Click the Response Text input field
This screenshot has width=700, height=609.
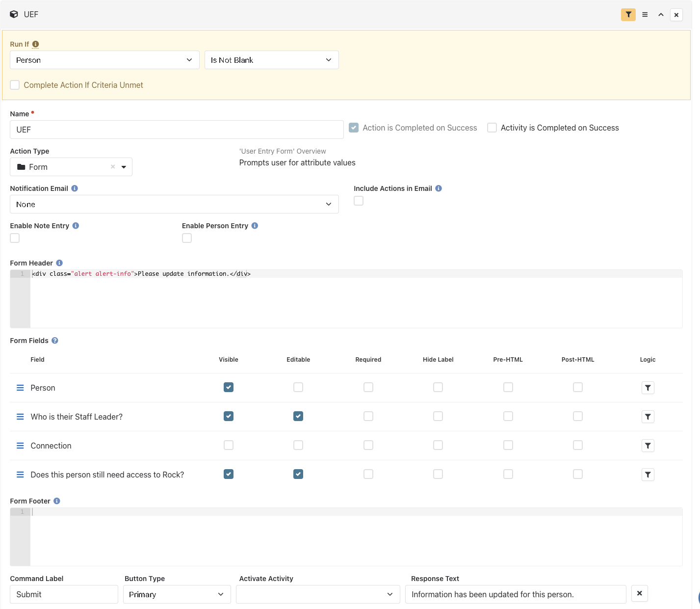(516, 594)
